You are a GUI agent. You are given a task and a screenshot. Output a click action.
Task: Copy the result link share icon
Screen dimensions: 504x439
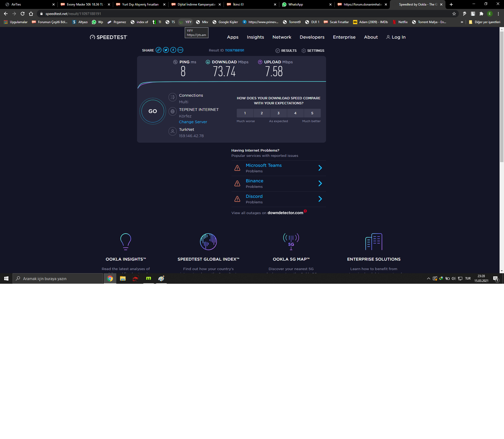coord(159,50)
